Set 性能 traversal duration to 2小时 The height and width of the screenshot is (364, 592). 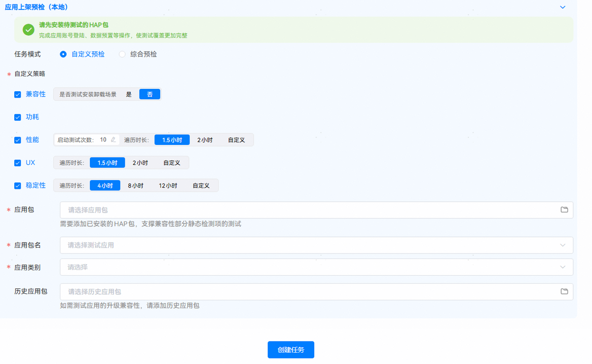click(x=205, y=140)
